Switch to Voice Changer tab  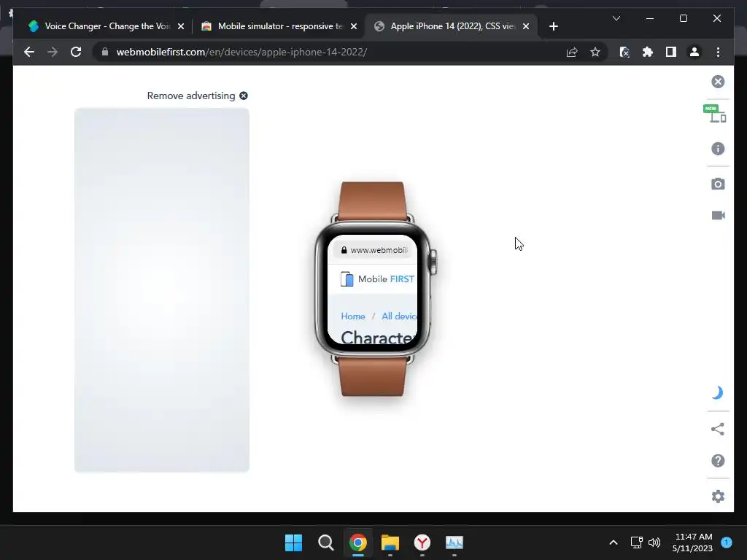[x=107, y=26]
